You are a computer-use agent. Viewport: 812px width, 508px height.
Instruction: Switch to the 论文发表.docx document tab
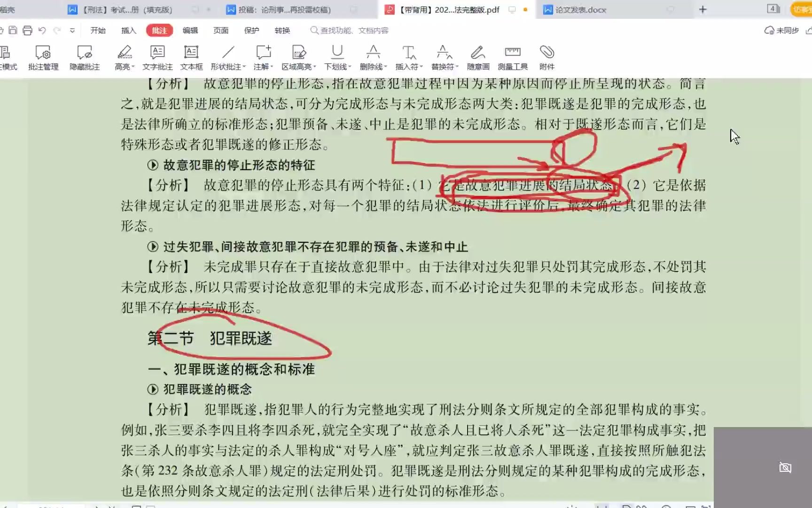575,9
